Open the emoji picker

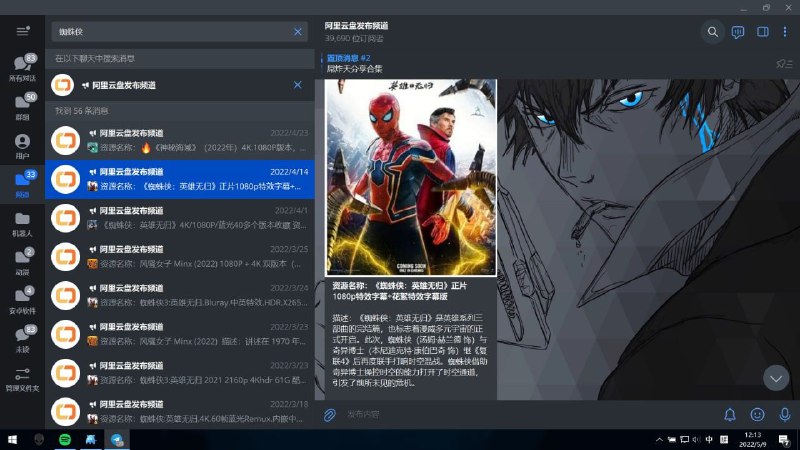pos(757,414)
